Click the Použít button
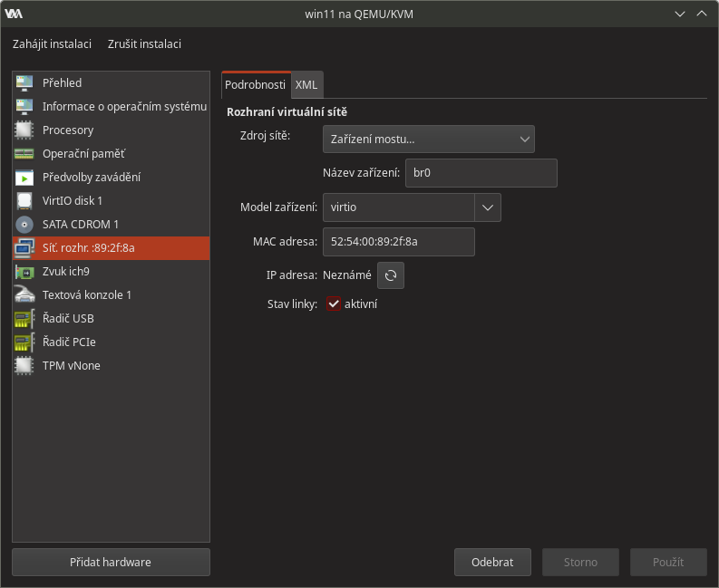Screen dimensions: 719x588 click(x=668, y=562)
